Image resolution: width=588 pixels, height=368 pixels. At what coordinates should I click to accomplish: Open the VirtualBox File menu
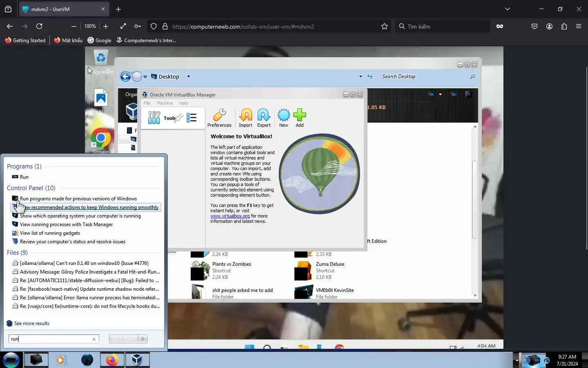coord(147,103)
